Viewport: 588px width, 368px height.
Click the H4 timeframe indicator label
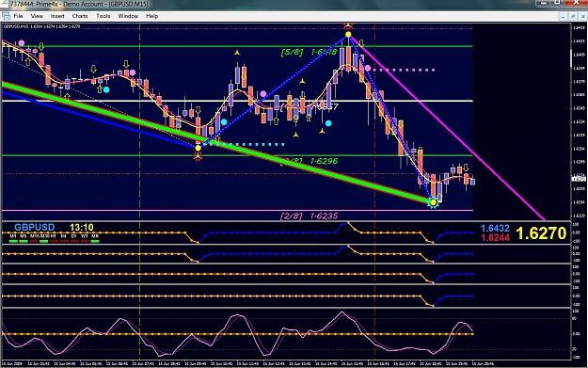click(64, 236)
